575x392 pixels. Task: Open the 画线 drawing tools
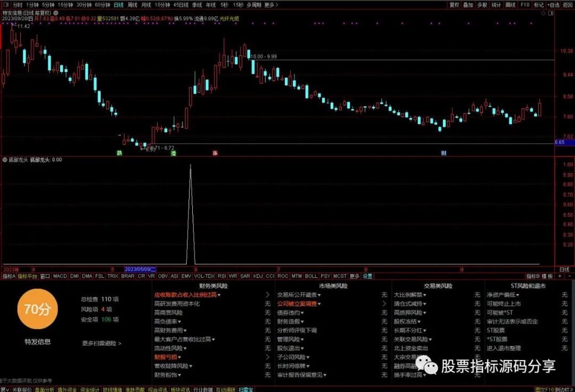pyautogui.click(x=511, y=5)
